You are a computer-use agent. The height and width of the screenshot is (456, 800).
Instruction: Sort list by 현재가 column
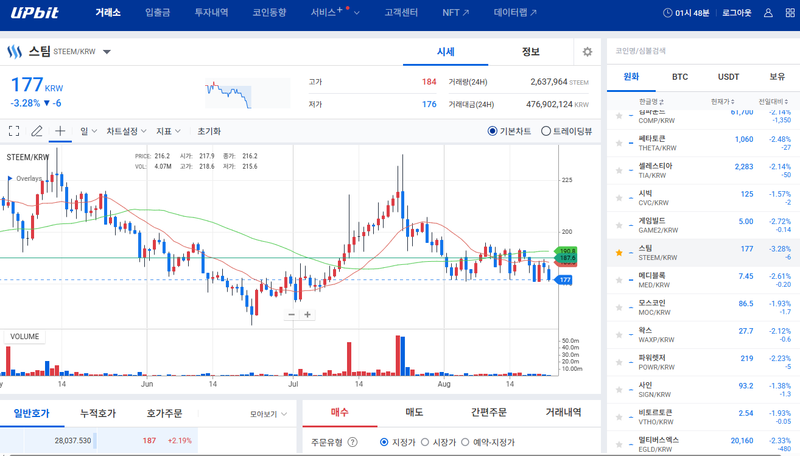722,102
